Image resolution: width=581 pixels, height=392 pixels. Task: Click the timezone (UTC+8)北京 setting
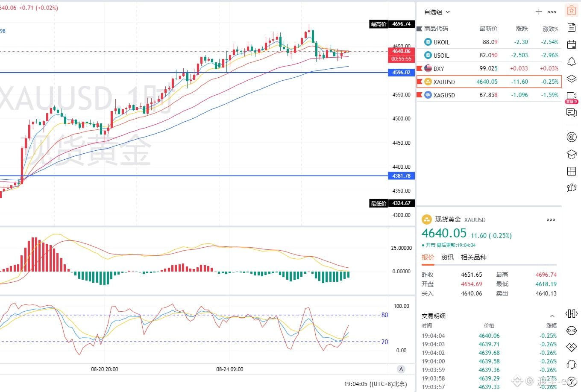pyautogui.click(x=388, y=384)
